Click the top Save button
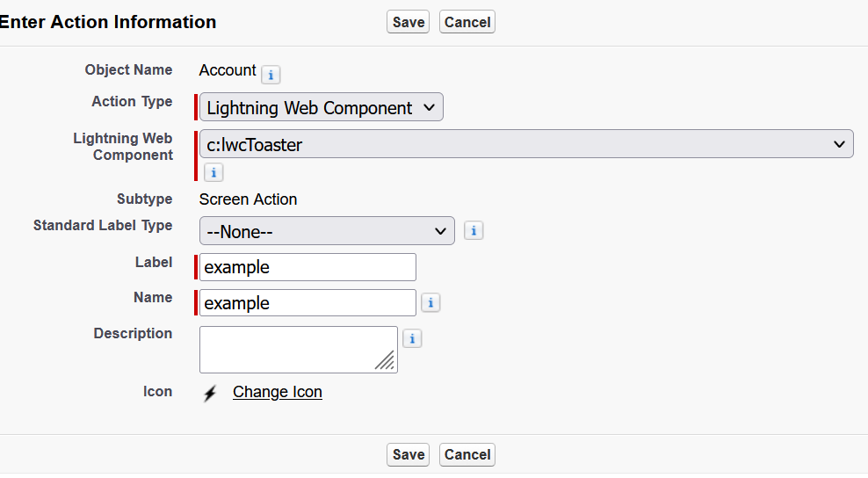The image size is (868, 478). tap(408, 22)
